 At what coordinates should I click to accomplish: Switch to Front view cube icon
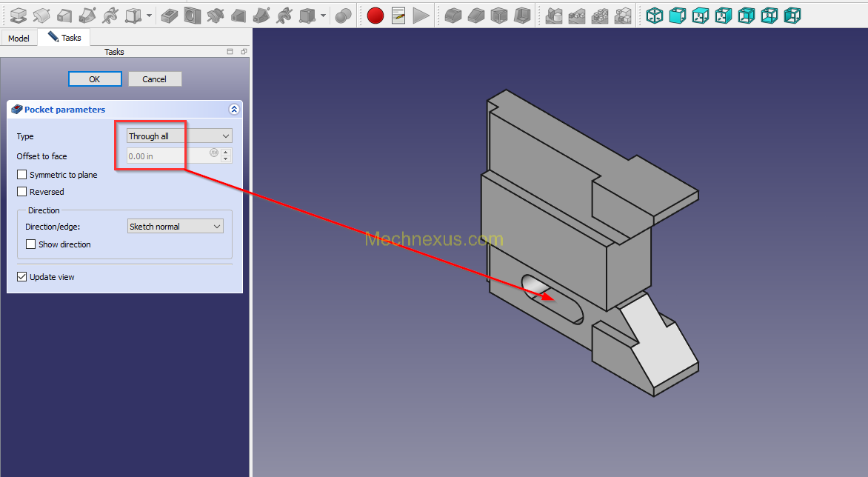677,16
